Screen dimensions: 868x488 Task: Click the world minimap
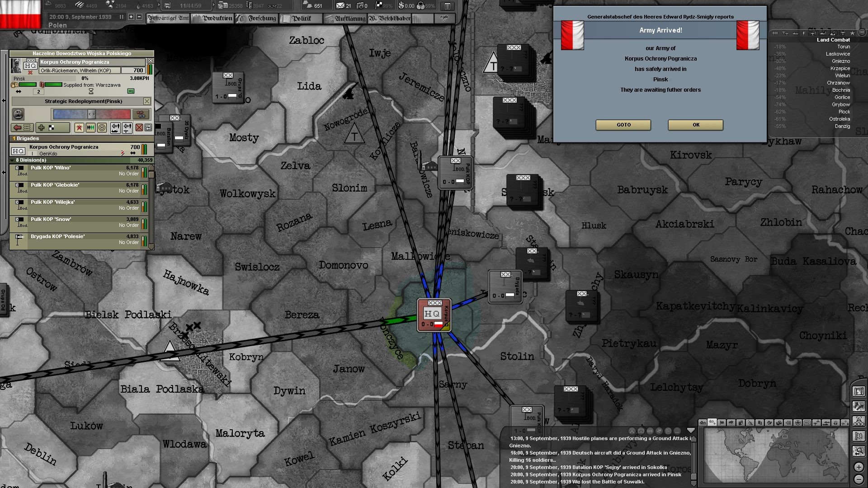(x=776, y=455)
